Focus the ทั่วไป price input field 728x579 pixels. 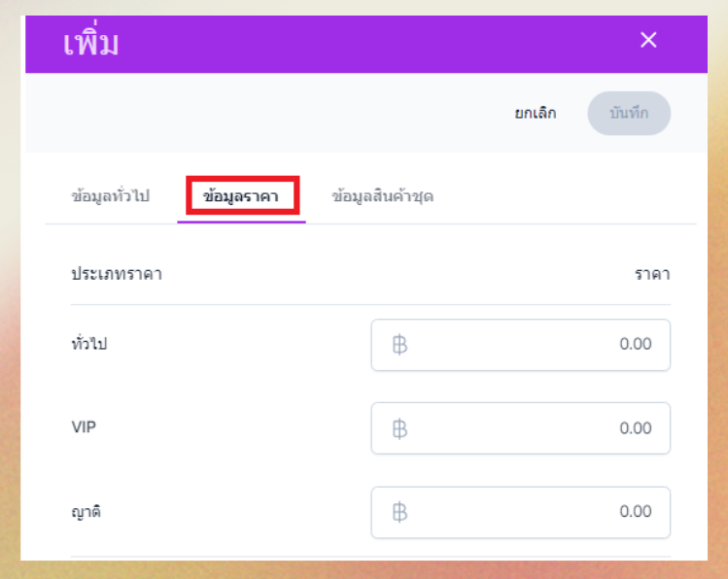click(x=520, y=345)
